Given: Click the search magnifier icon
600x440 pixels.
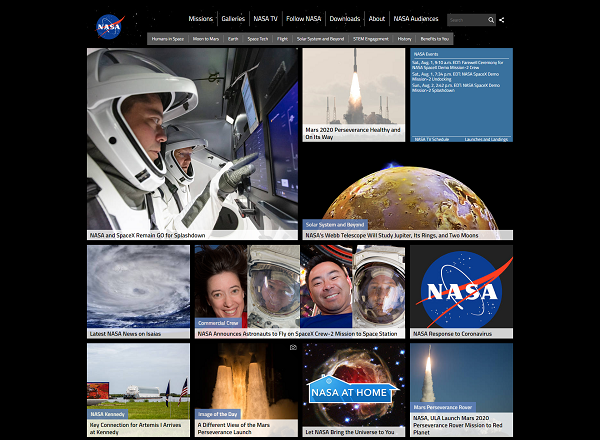Looking at the screenshot, I should click(491, 20).
